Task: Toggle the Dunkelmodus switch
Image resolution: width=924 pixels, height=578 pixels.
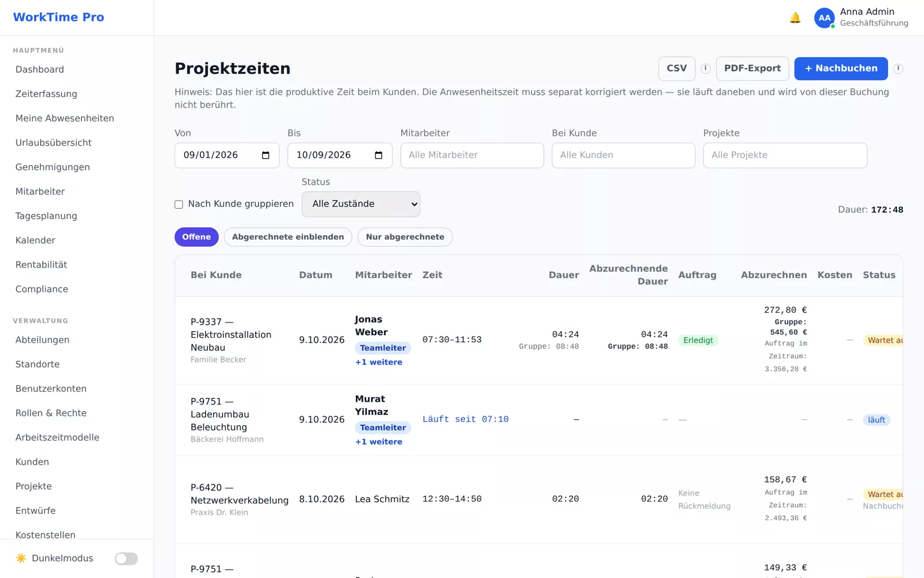Action: pyautogui.click(x=126, y=558)
